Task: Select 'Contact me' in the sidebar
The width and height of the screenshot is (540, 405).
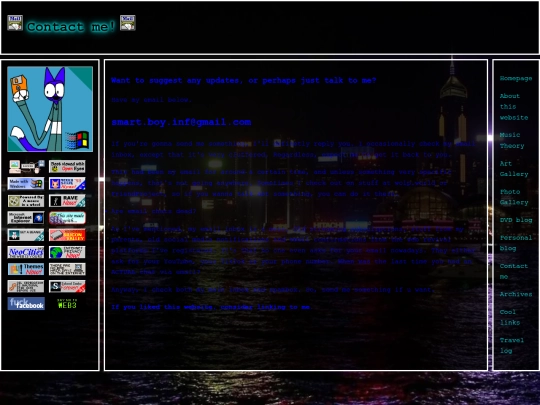Action: coord(513,271)
